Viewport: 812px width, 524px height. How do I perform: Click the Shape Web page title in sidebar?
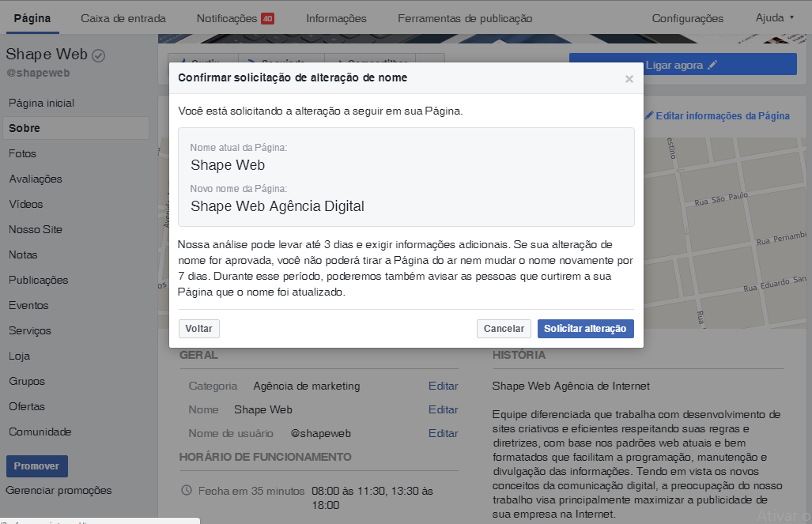47,55
